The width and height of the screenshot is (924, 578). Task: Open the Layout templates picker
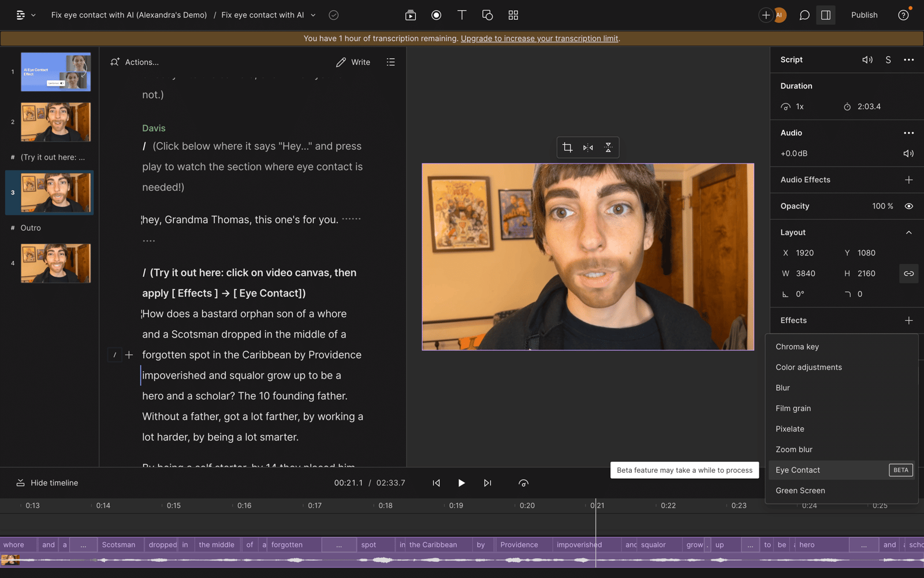coord(513,15)
